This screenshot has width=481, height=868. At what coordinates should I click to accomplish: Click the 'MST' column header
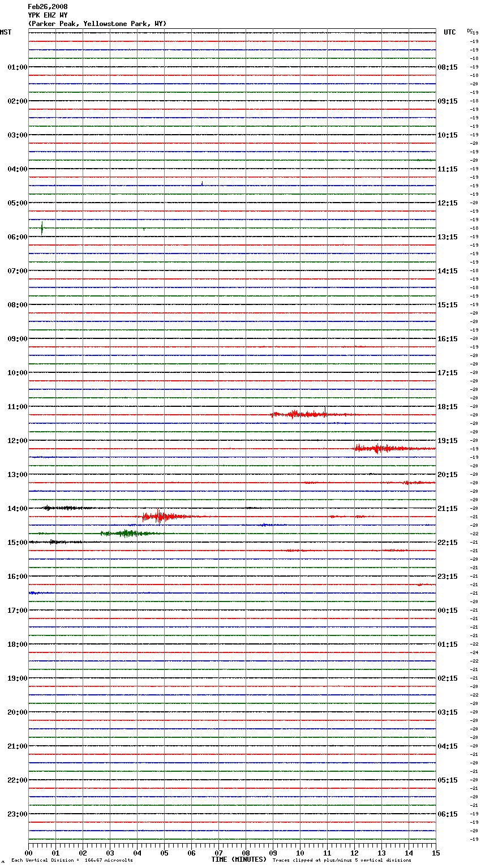[x=6, y=32]
